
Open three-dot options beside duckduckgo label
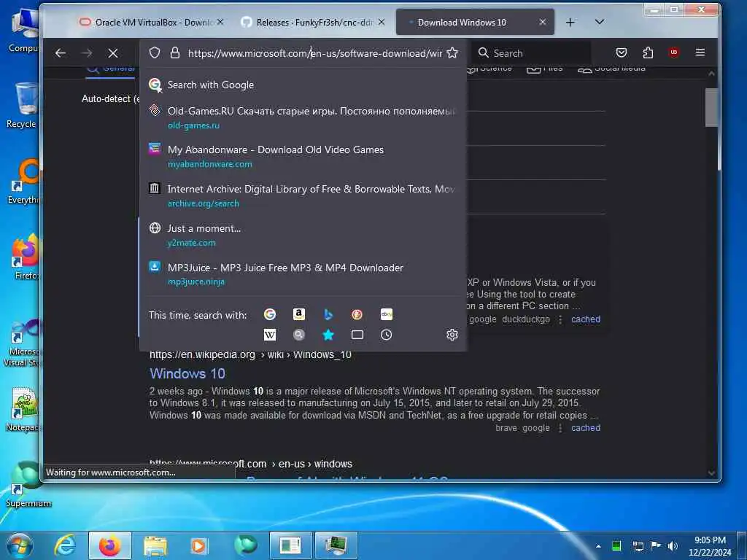click(560, 319)
